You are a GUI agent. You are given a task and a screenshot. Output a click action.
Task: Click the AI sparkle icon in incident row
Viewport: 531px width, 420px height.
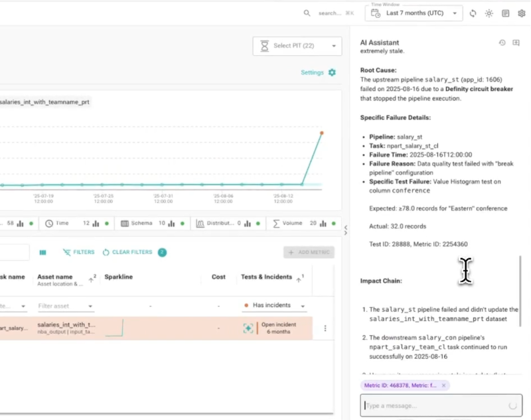pos(248,328)
